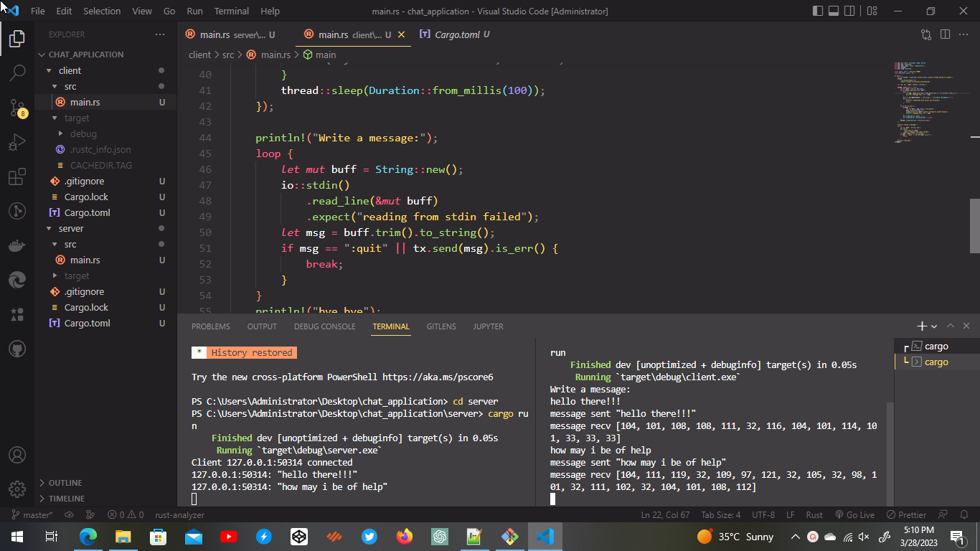Switch to the Cargo.toml editor tab
The height and width of the screenshot is (551, 980).
(x=456, y=34)
